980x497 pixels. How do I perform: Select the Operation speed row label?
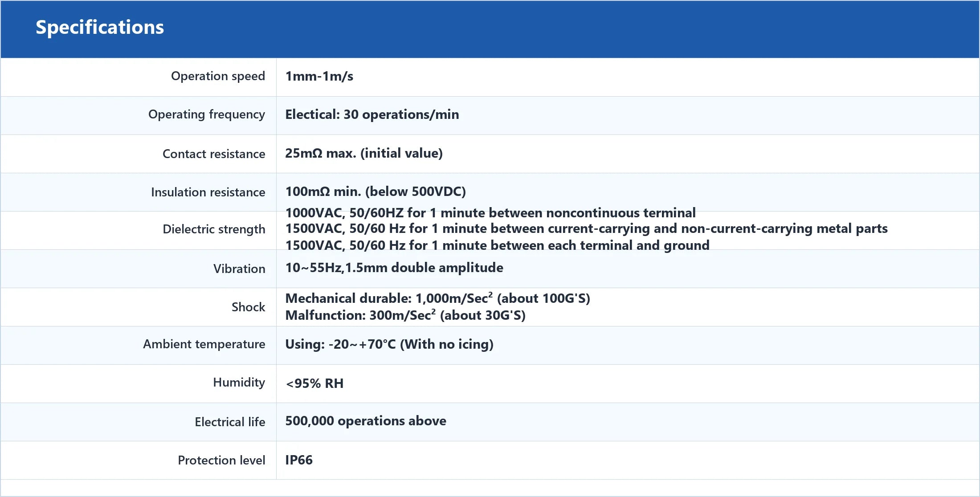(x=218, y=76)
